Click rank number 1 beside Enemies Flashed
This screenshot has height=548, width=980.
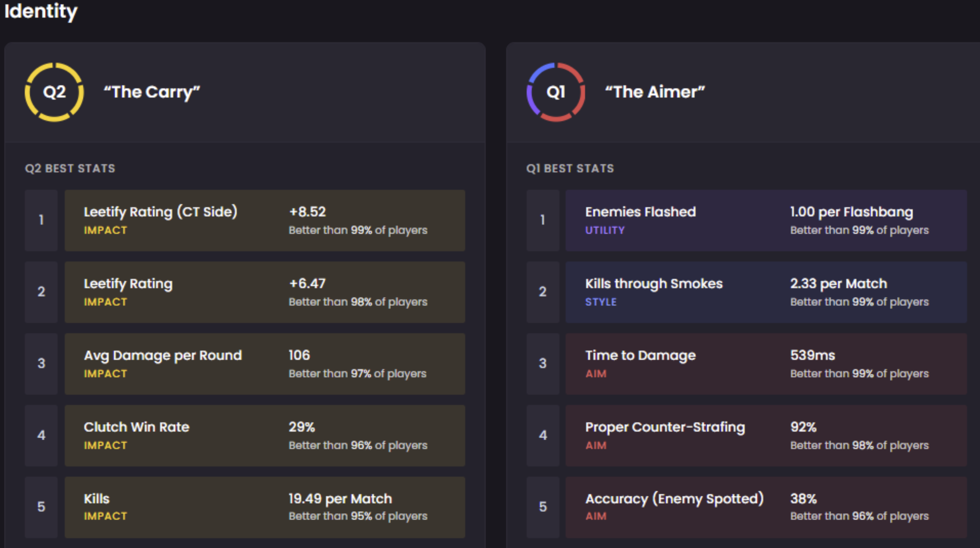pos(542,220)
